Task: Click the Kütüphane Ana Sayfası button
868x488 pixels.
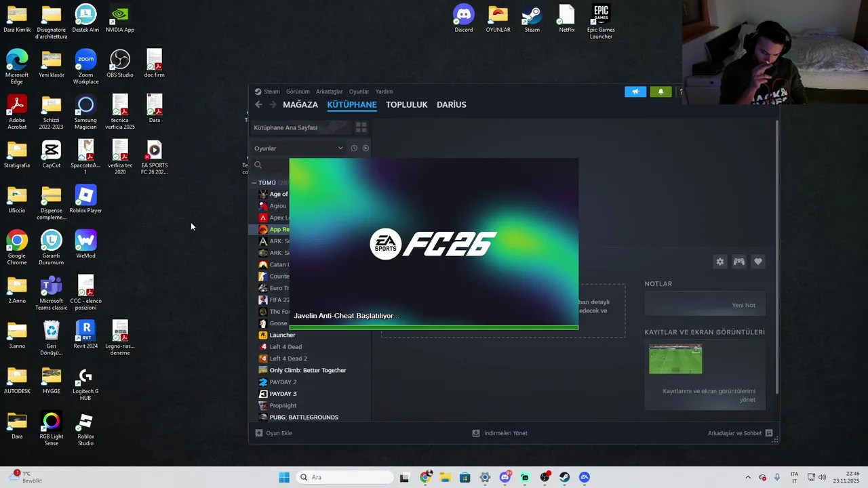Action: tap(300, 127)
